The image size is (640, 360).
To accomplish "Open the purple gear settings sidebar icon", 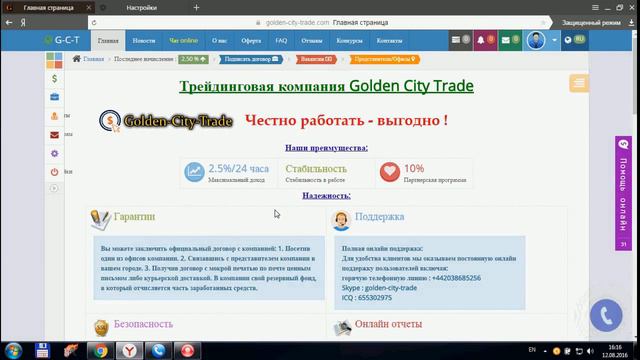I will click(x=54, y=153).
